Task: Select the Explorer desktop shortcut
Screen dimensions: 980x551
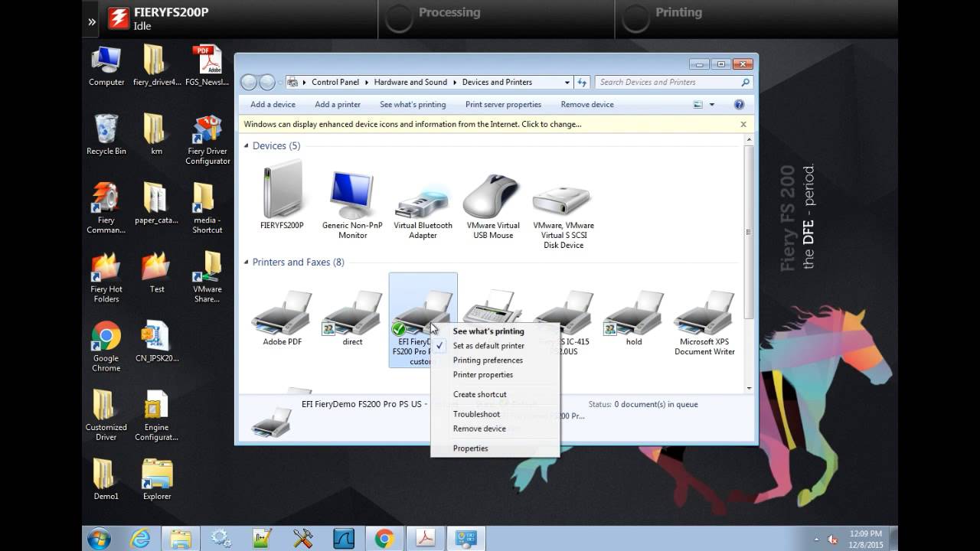Action: 156,480
